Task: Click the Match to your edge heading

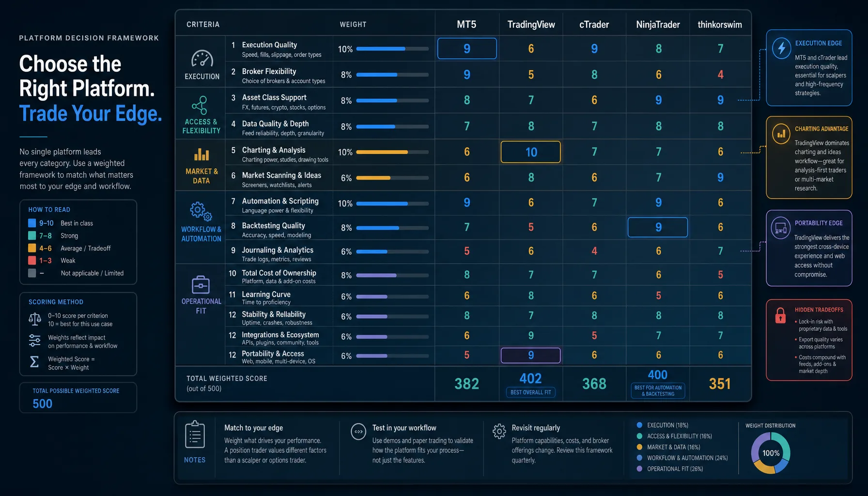Action: pyautogui.click(x=253, y=428)
